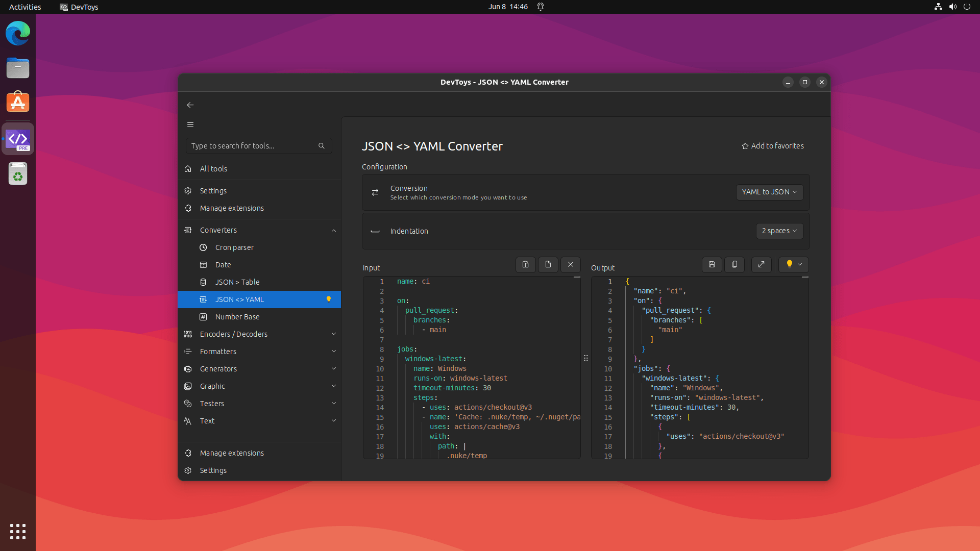
Task: Paste clipboard content into the Input editor
Action: tap(525, 264)
